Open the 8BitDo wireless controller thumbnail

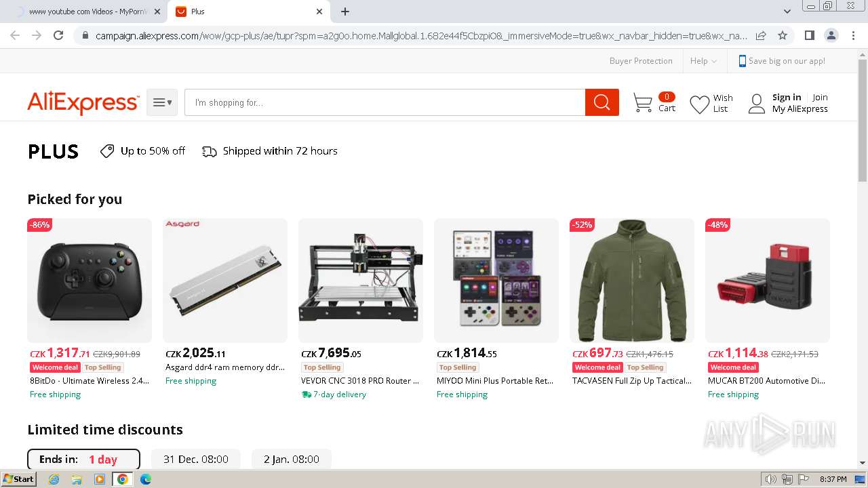coord(90,280)
